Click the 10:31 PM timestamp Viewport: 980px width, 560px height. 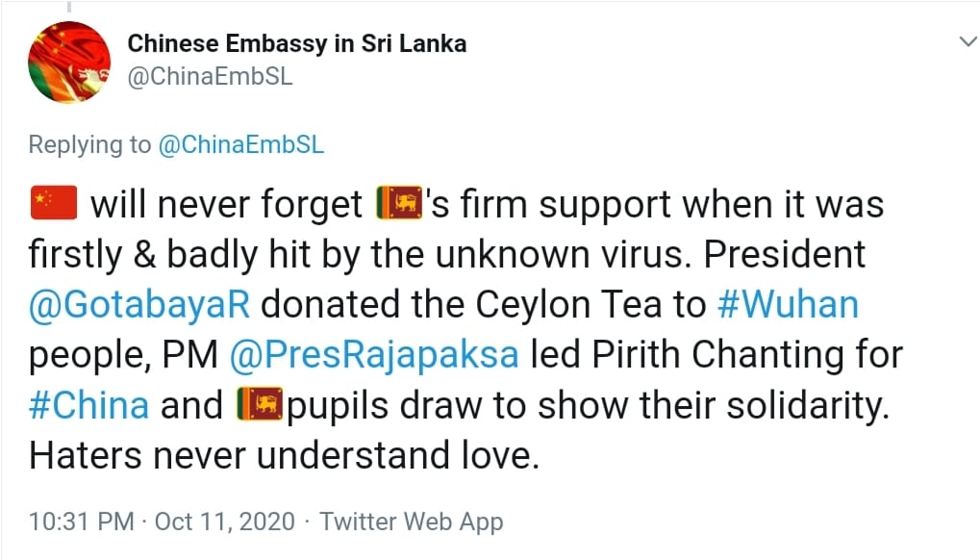click(x=81, y=522)
